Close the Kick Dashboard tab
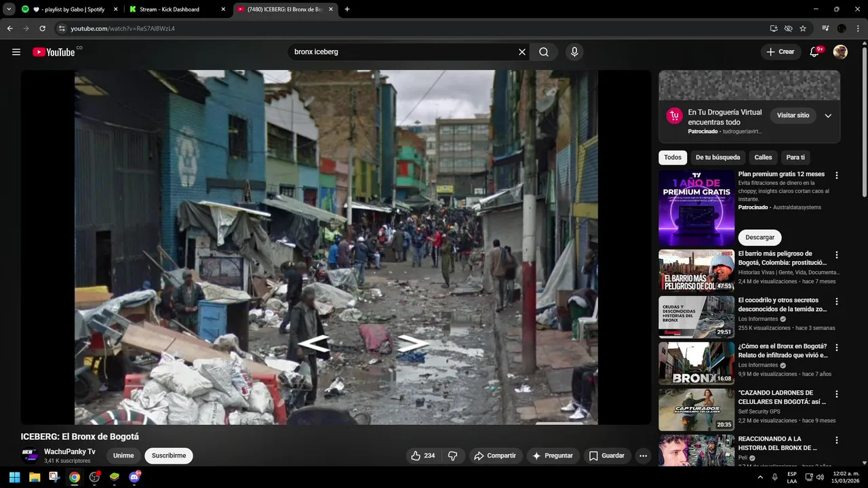868x488 pixels. click(x=224, y=9)
